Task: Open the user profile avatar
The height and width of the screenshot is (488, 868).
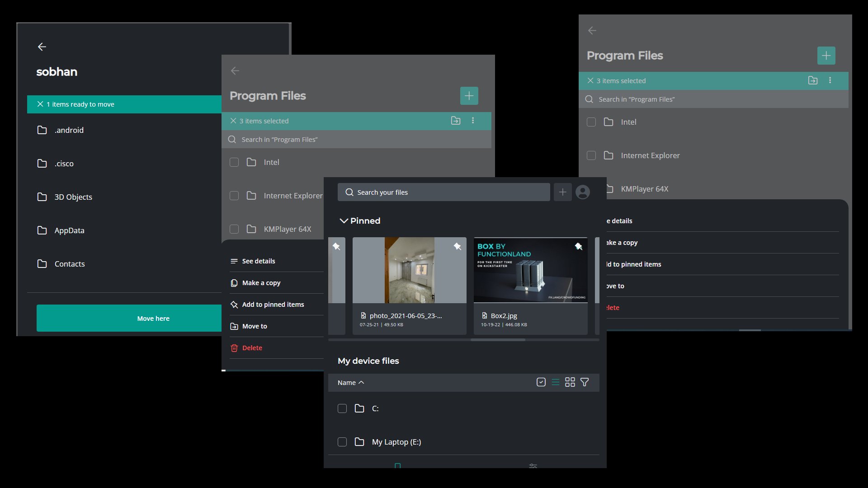Action: pyautogui.click(x=583, y=192)
